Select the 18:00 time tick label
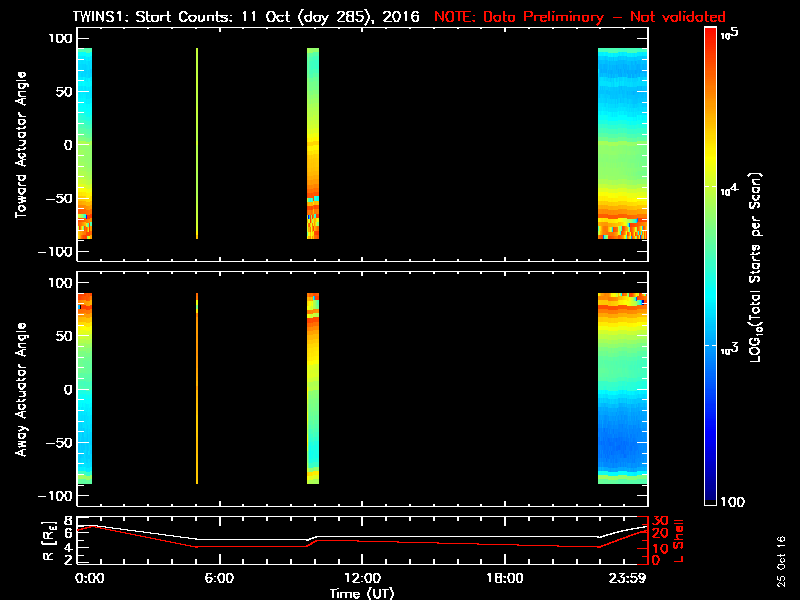 click(504, 579)
